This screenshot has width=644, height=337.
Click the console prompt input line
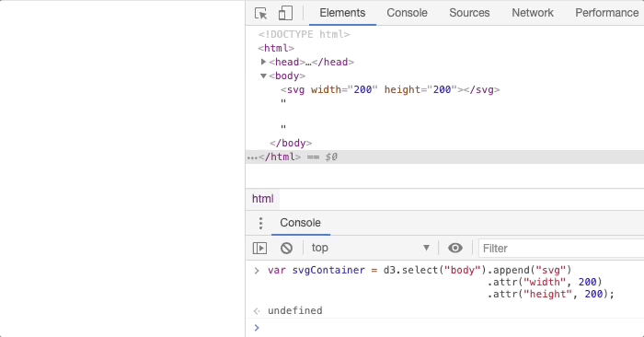pyautogui.click(x=444, y=328)
